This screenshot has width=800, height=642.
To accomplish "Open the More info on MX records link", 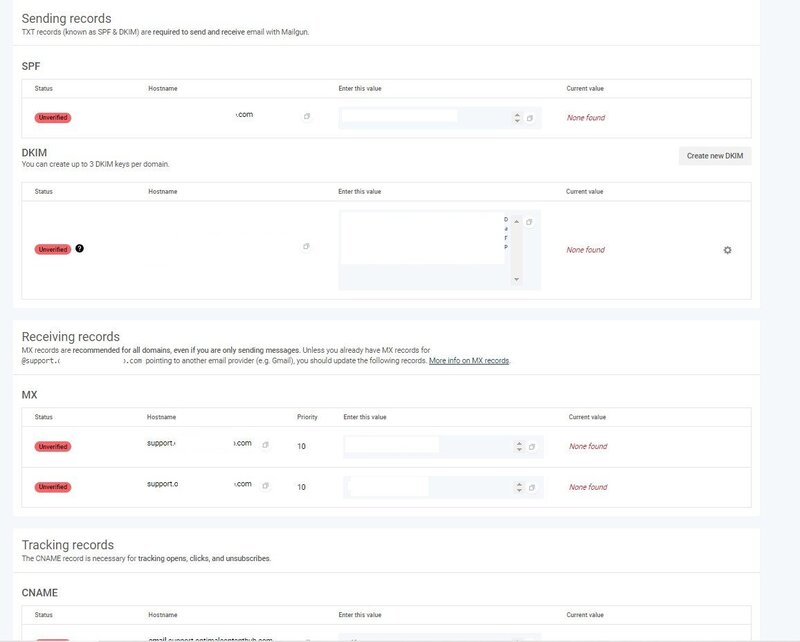I will tap(469, 360).
